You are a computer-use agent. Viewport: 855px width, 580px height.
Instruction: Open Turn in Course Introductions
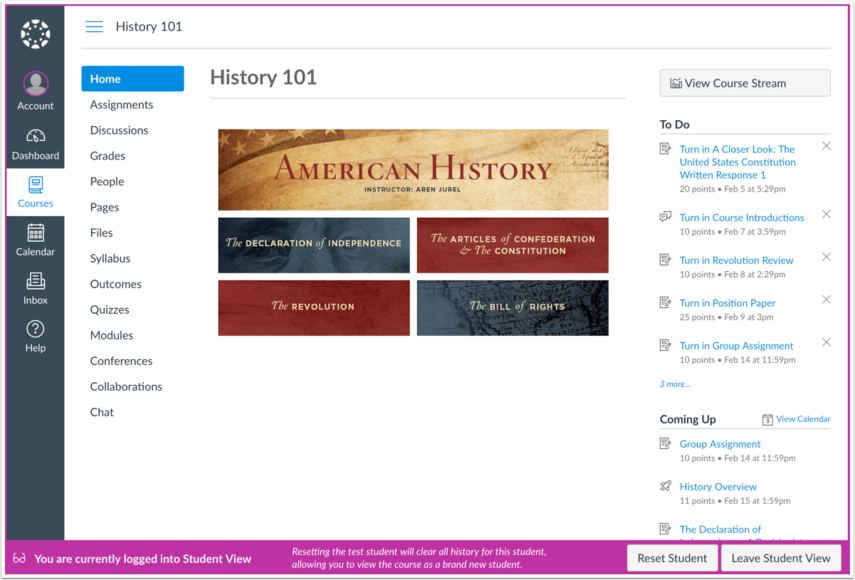742,218
